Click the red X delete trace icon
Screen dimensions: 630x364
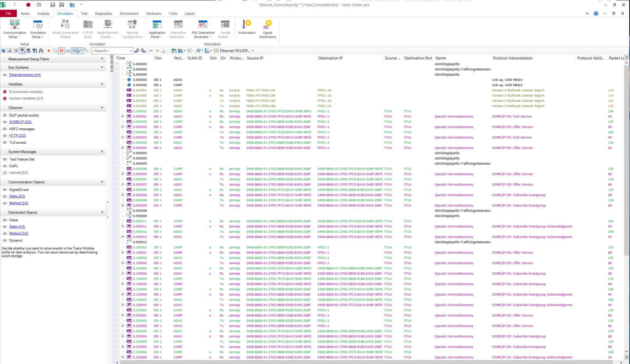[49, 51]
